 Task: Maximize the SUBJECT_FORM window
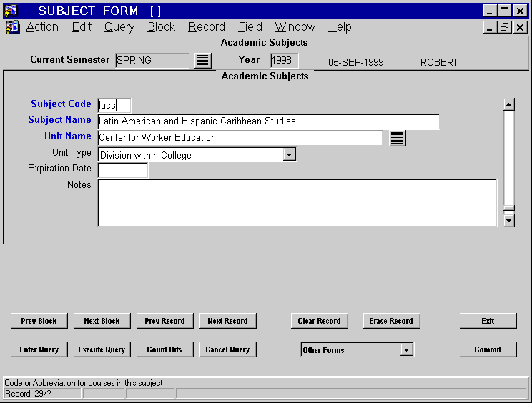click(505, 11)
